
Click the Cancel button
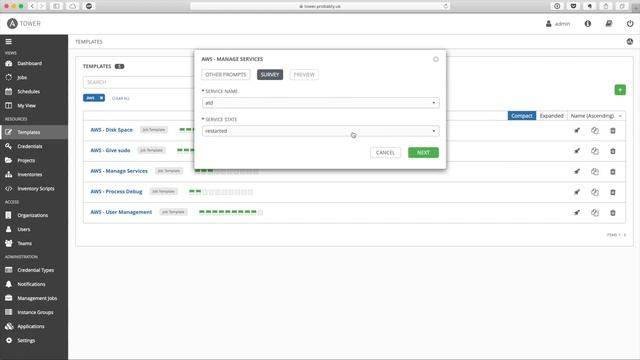pos(385,153)
